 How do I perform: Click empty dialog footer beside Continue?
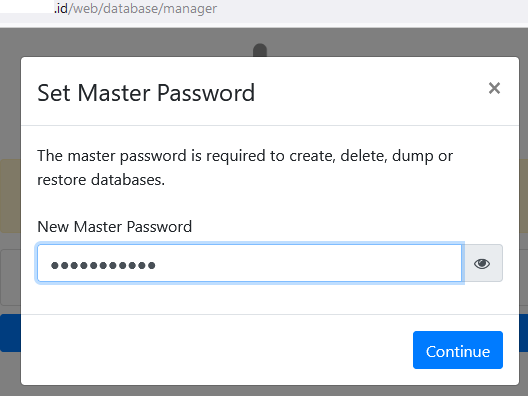click(x=217, y=350)
